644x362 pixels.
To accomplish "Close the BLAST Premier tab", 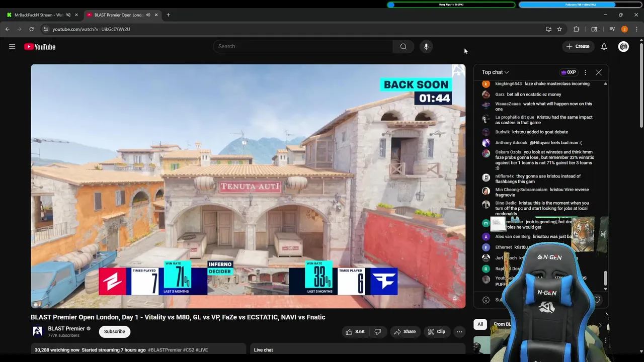I will point(156,15).
